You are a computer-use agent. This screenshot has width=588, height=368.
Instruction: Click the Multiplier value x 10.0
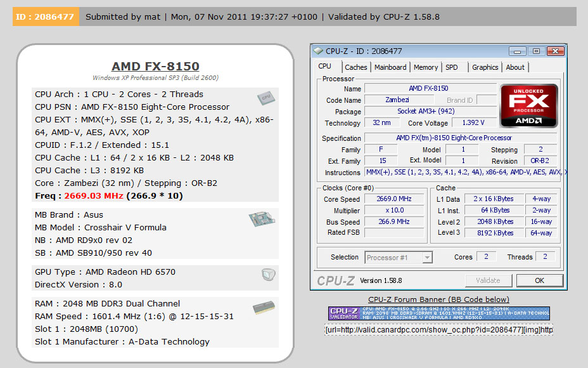tap(394, 210)
